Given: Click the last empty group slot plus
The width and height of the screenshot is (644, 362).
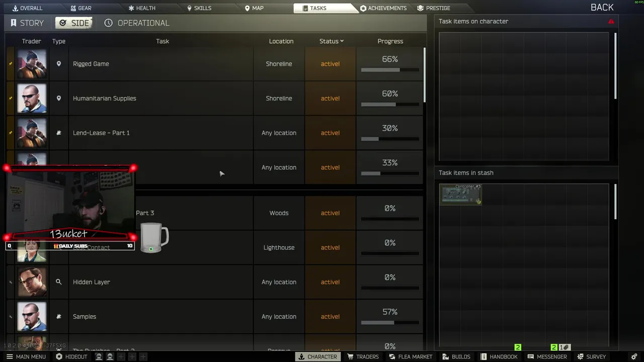Looking at the screenshot, I should click(143, 356).
